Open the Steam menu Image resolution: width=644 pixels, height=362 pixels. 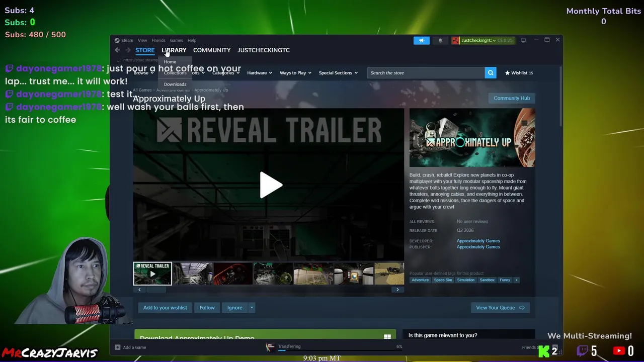[127, 40]
